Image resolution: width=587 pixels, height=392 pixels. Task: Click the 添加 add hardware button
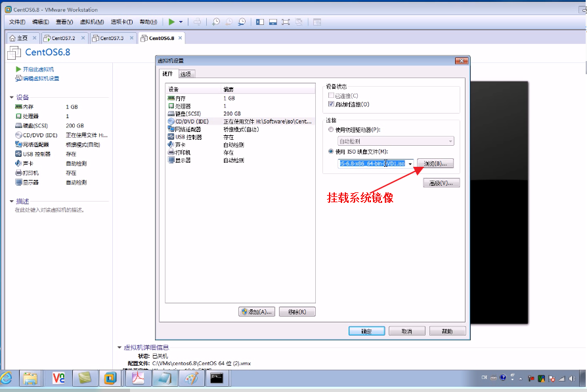pyautogui.click(x=257, y=312)
